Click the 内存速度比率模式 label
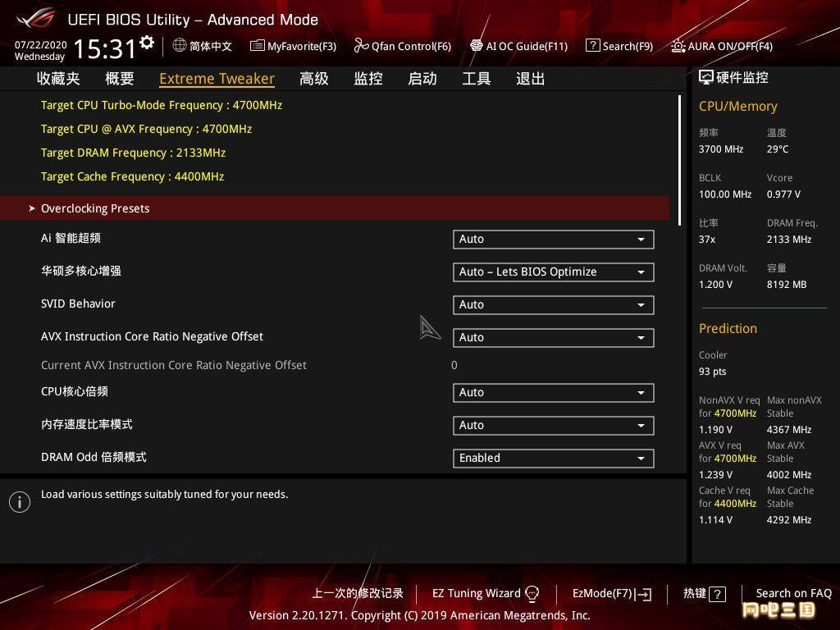This screenshot has height=630, width=840. [87, 424]
